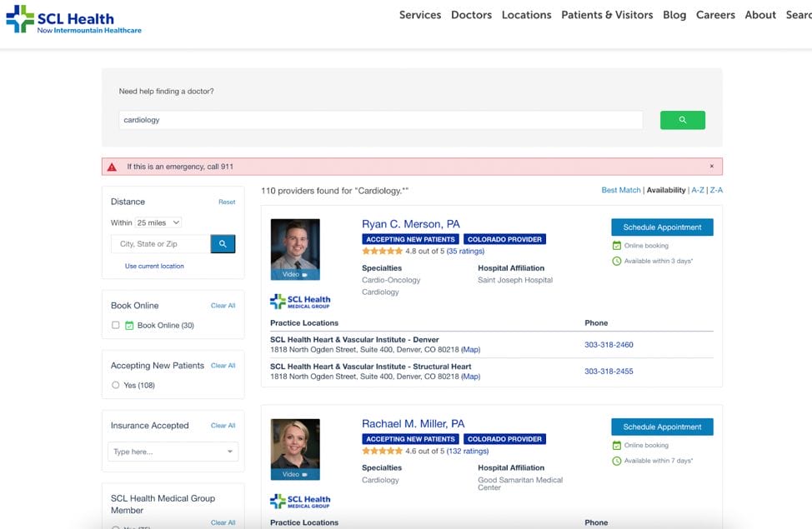Open the Doctors menu item
The image size is (812, 529).
[471, 15]
